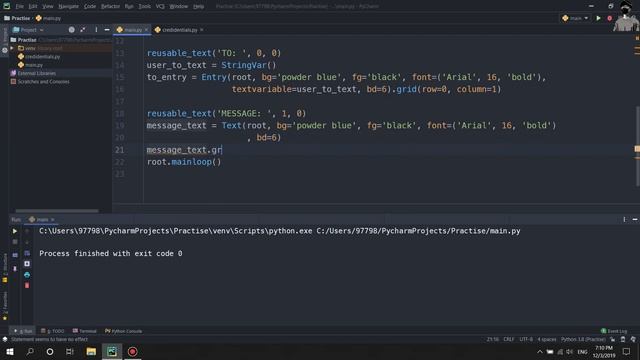Viewport: 640px width, 360px height.
Task: Click the line:column position in status bar
Action: (x=492, y=339)
